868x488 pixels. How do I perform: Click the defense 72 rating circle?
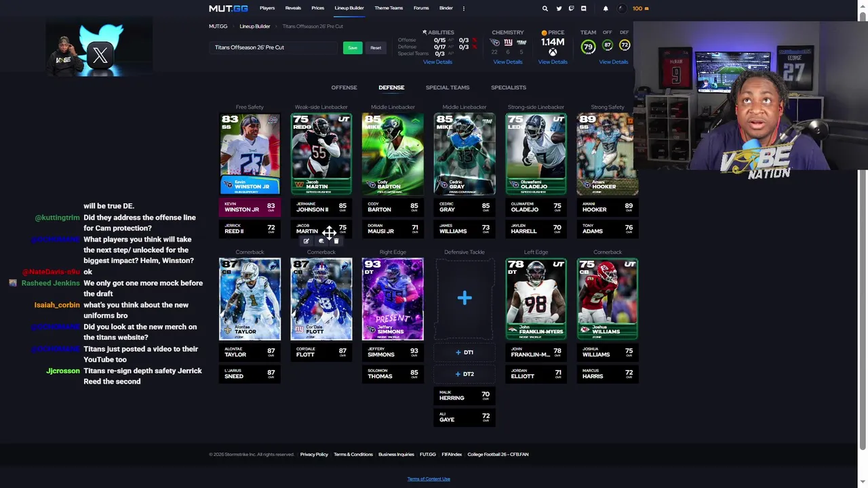coord(625,45)
